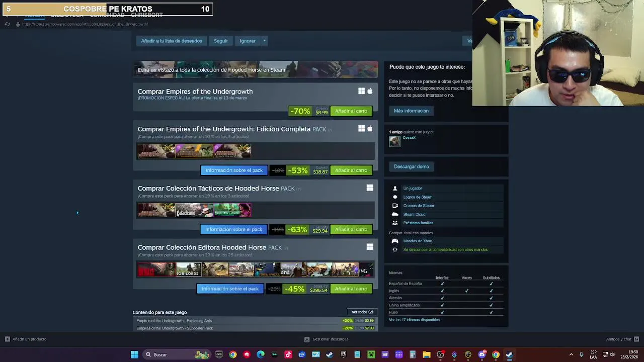Open Discord from the taskbar
Viewport: 644px width, 362px height.
click(481, 354)
